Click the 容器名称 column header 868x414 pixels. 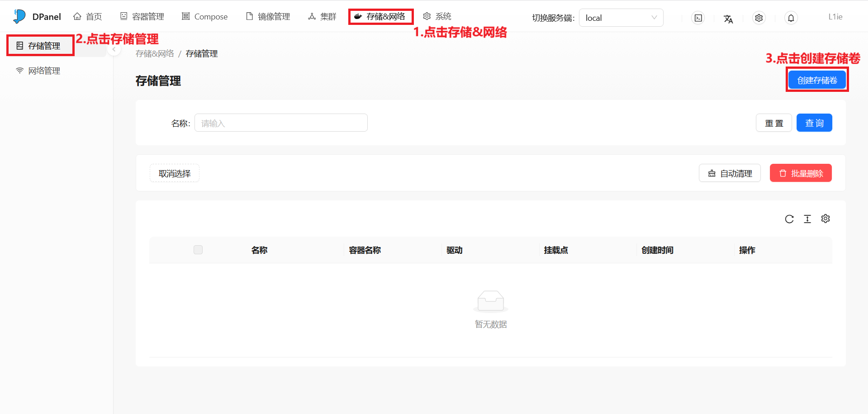pyautogui.click(x=365, y=250)
